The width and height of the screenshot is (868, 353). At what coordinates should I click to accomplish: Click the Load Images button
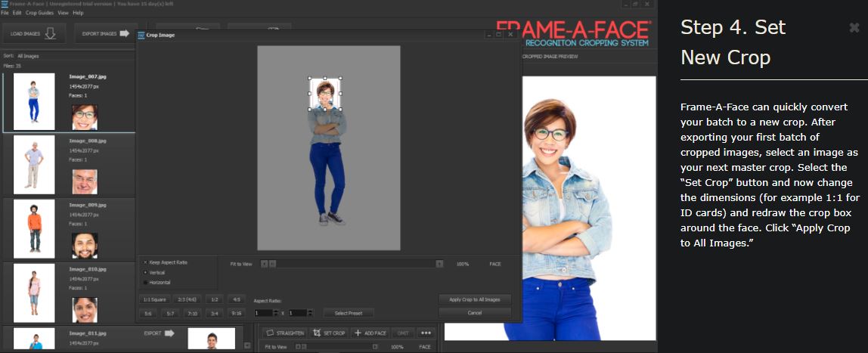[x=34, y=33]
